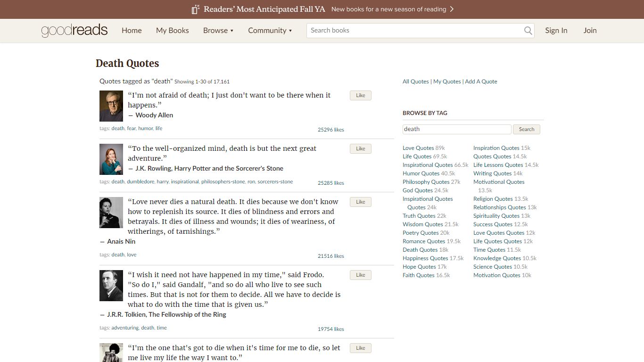This screenshot has height=362, width=644.
Task: Open Anais Nin's author photo
Action: [x=111, y=213]
